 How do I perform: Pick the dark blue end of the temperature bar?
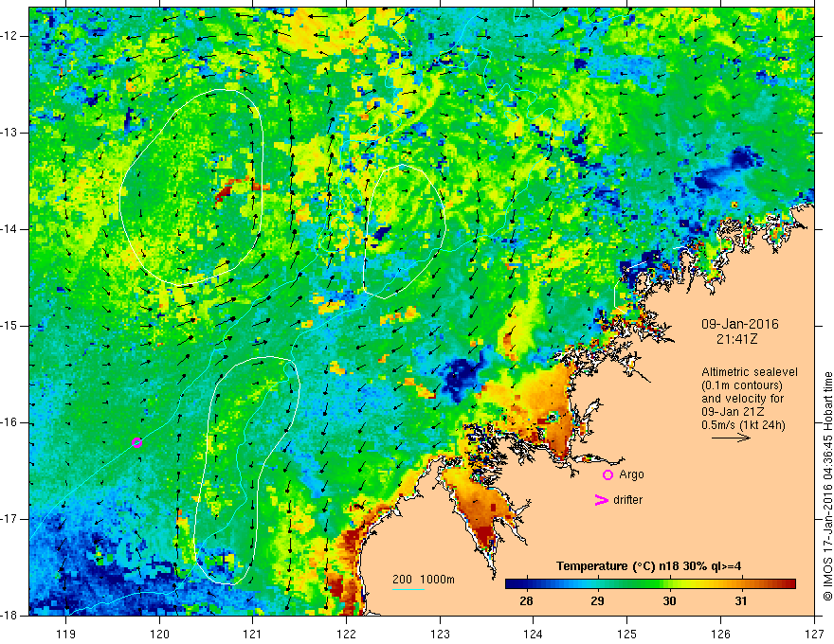click(514, 584)
